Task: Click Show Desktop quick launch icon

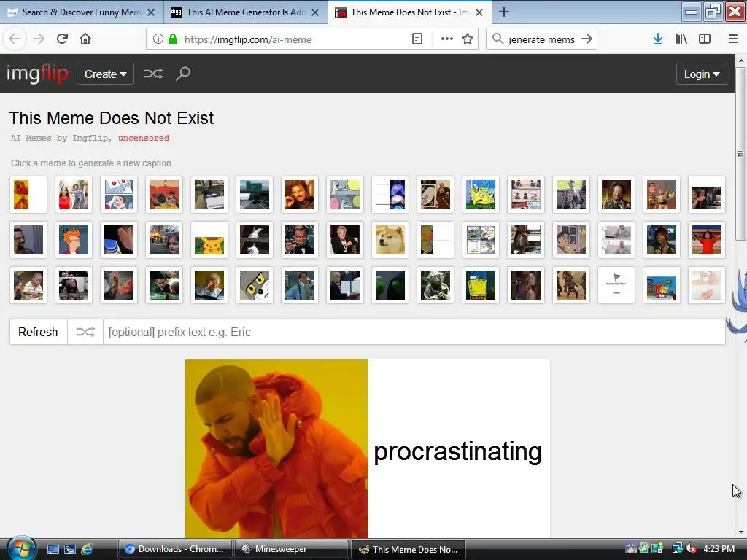Action: (53, 549)
